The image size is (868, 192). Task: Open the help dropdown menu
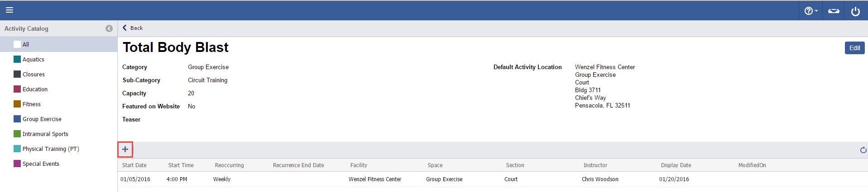810,11
